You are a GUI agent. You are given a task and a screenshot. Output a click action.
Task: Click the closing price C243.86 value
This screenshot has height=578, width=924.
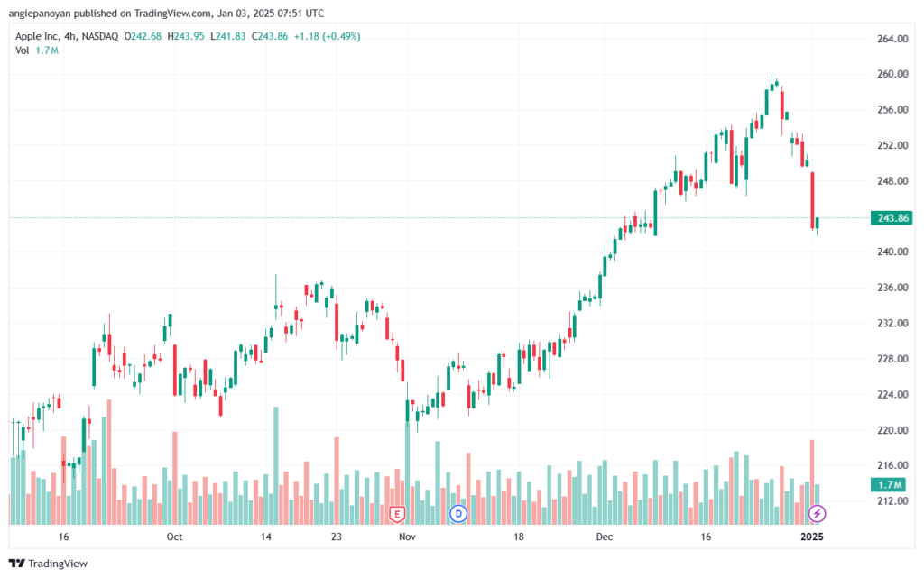270,36
